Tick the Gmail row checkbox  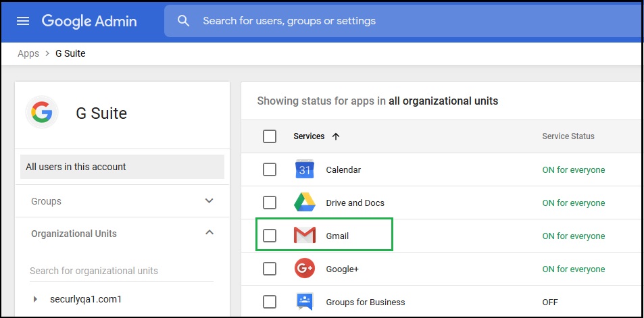click(x=270, y=236)
